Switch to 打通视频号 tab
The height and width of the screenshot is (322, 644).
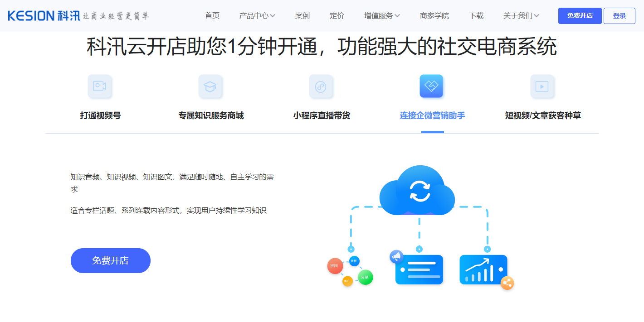(x=100, y=115)
